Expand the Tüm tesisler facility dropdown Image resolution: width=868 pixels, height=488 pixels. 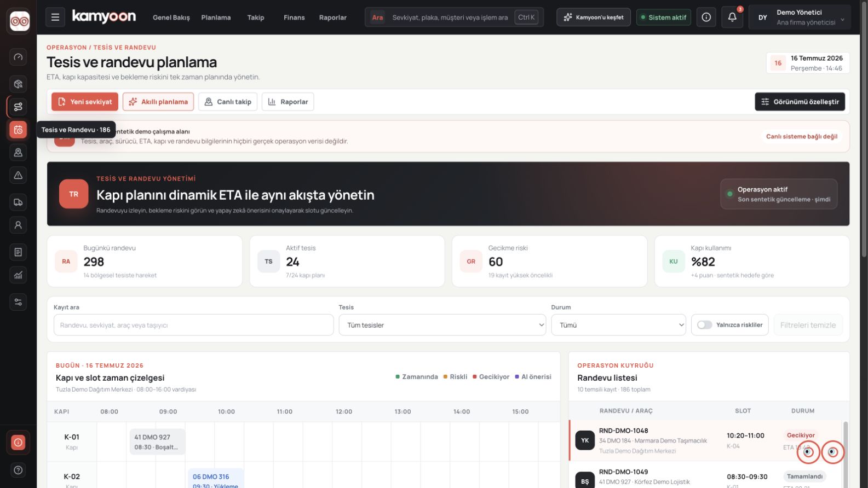[x=442, y=325]
